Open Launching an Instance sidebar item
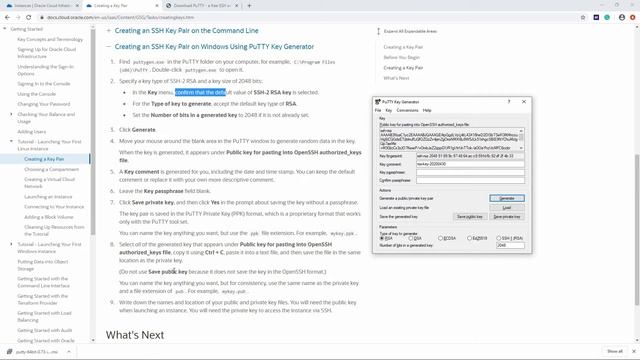The image size is (640, 360). pos(48,197)
